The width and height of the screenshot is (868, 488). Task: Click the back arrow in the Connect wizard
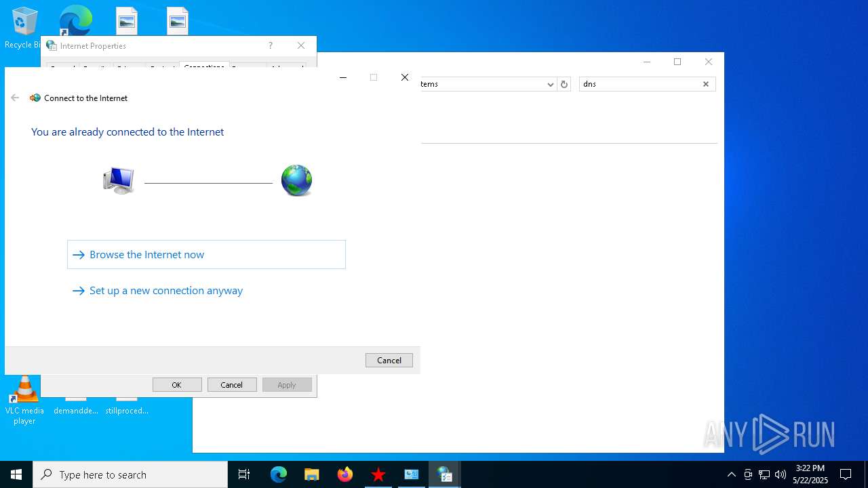tap(15, 98)
